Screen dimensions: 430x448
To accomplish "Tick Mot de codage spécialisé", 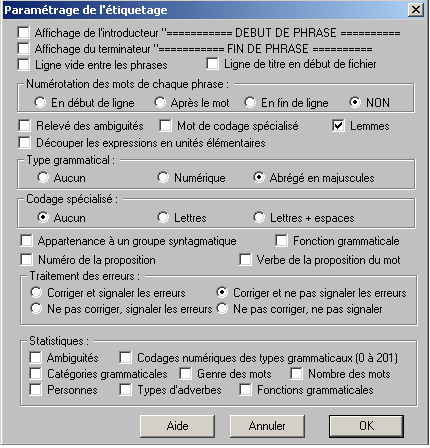I will pyautogui.click(x=165, y=126).
